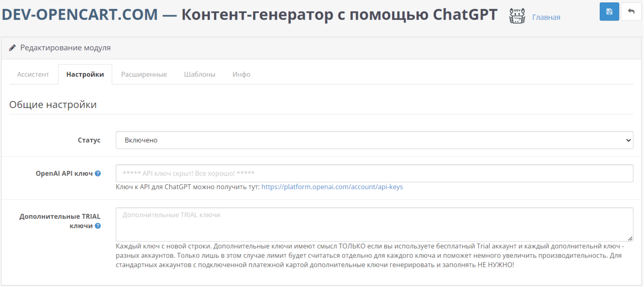The image size is (644, 287).
Task: Click the DEV crab logo icon
Action: pos(517,16)
